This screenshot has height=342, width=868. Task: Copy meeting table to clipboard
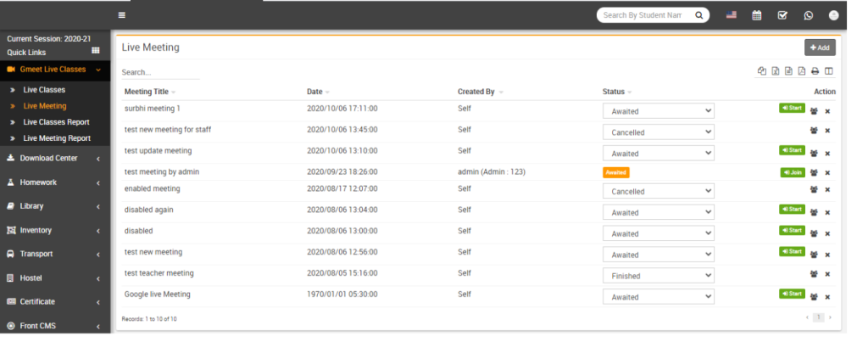coord(762,71)
